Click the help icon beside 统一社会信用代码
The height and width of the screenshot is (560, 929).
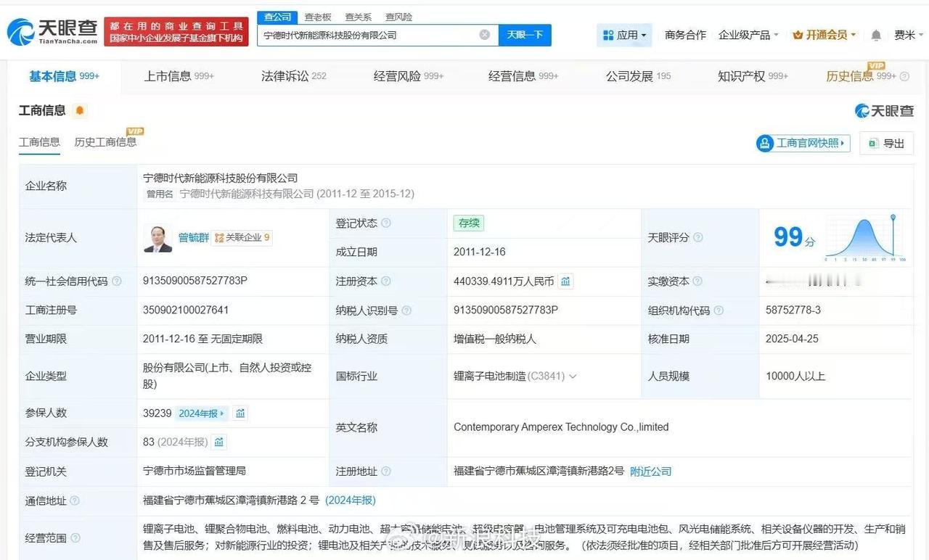click(120, 281)
